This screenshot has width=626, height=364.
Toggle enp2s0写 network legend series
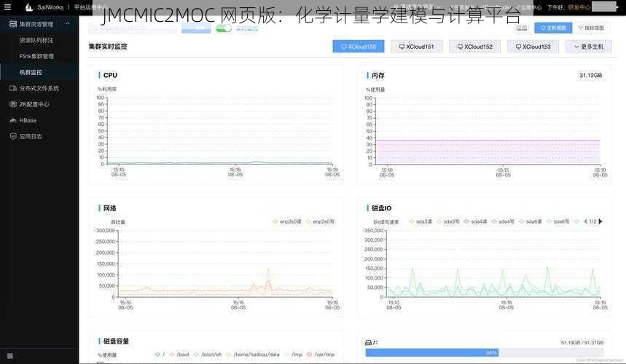click(320, 221)
